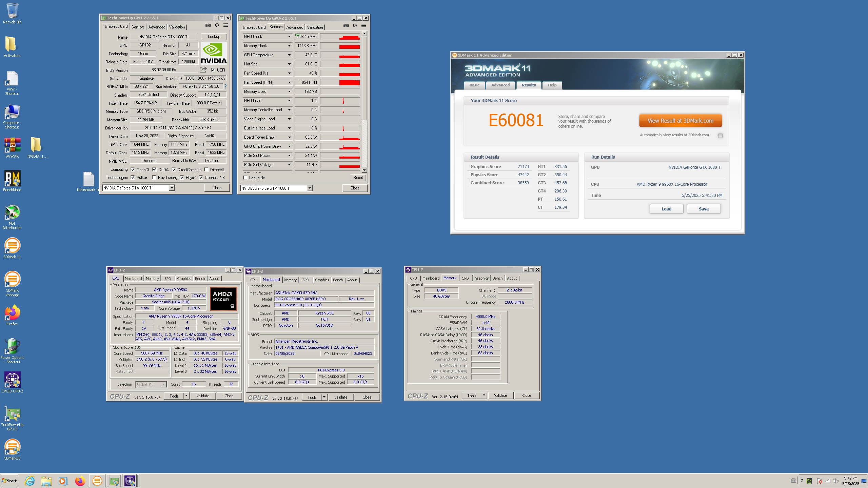
Task: Take screenshot in GPU-Z Graphics Card window
Action: 208,25
